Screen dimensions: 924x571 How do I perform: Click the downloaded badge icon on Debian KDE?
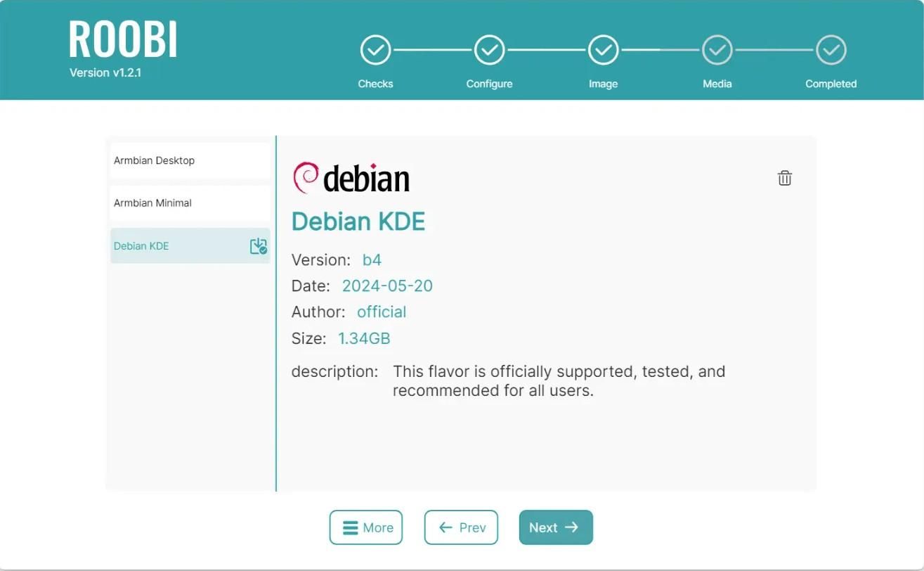[x=259, y=246]
